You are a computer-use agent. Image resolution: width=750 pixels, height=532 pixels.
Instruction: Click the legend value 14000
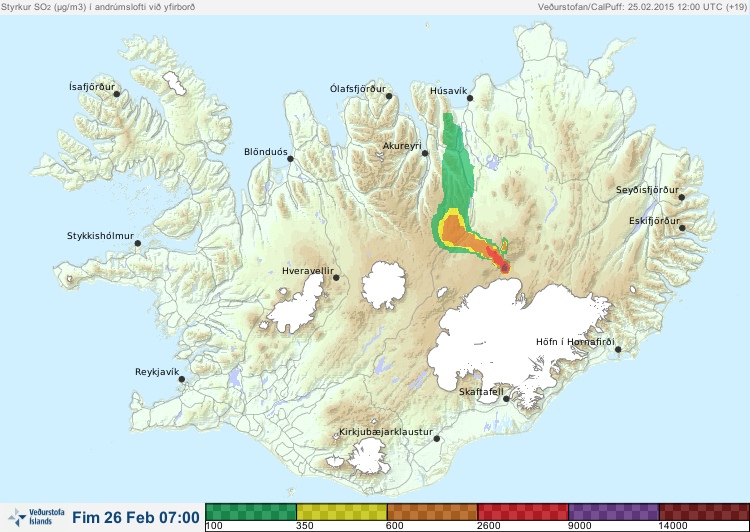pyautogui.click(x=673, y=526)
